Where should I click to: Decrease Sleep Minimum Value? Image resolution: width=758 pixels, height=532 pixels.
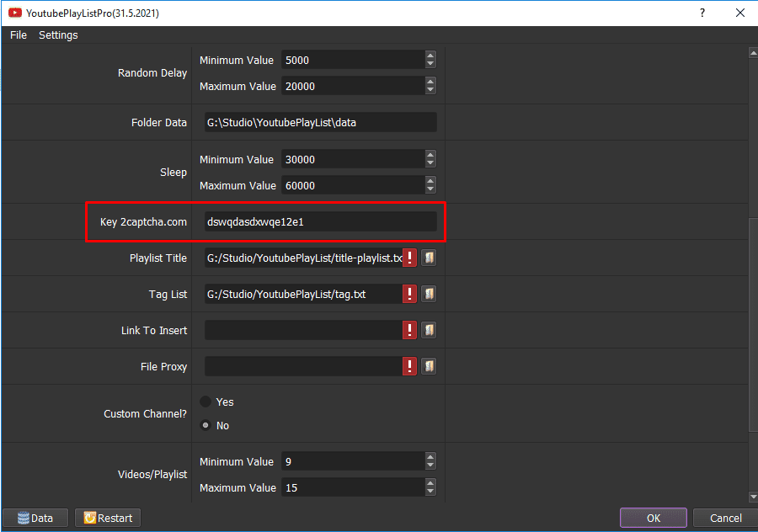click(430, 162)
